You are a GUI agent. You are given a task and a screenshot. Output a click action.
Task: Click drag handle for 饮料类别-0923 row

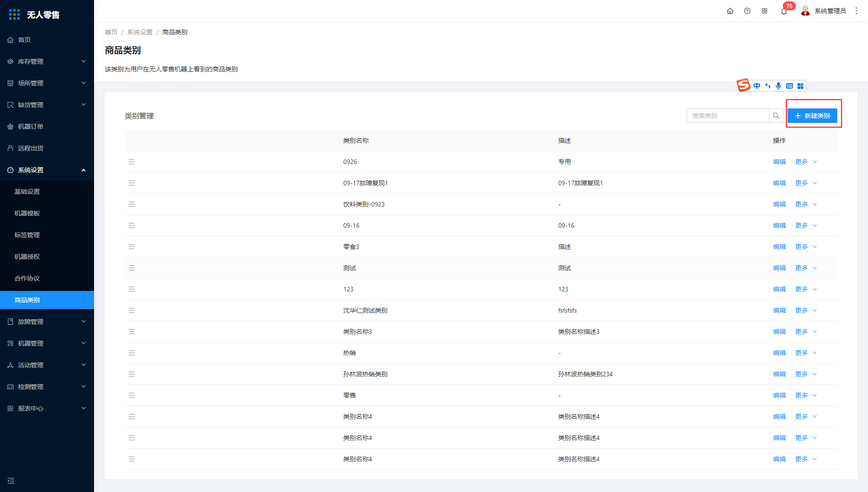[132, 204]
